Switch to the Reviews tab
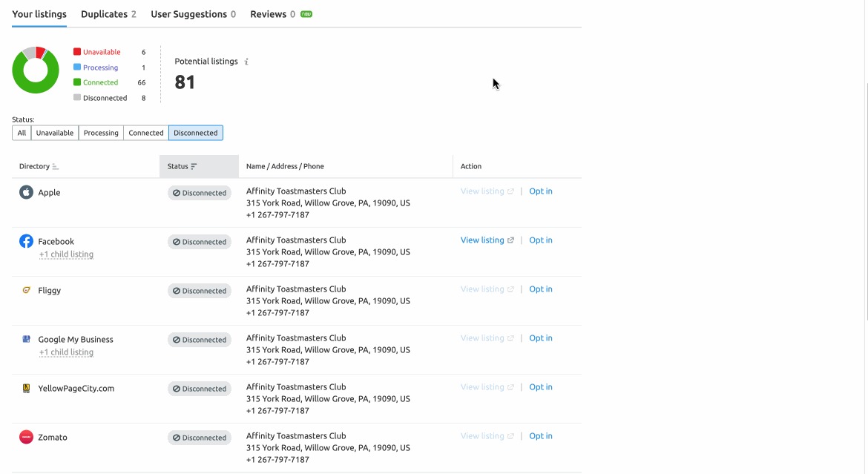The image size is (868, 474). [x=273, y=14]
